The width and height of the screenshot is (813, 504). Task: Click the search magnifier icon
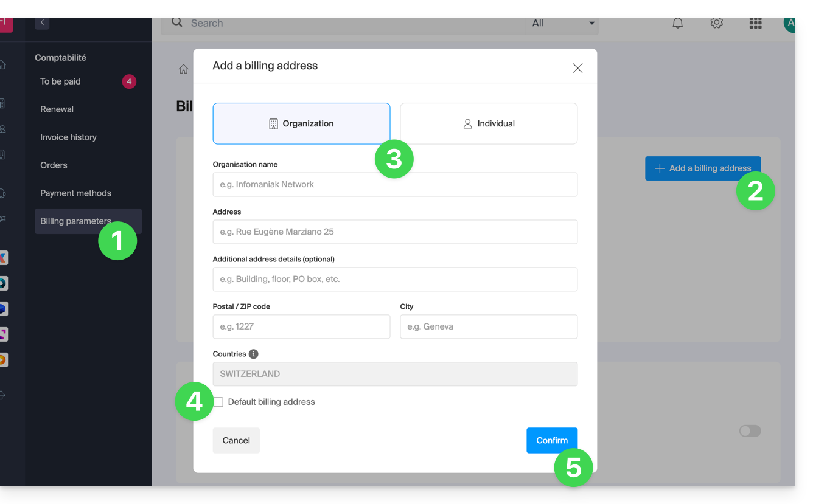177,22
